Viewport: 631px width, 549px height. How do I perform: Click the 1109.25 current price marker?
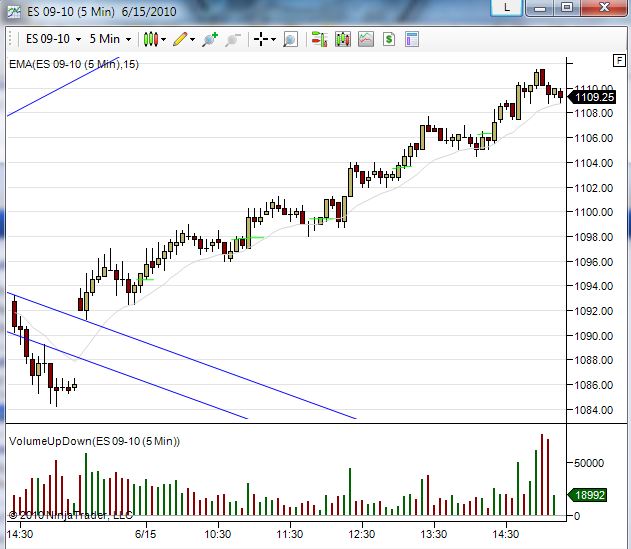592,97
